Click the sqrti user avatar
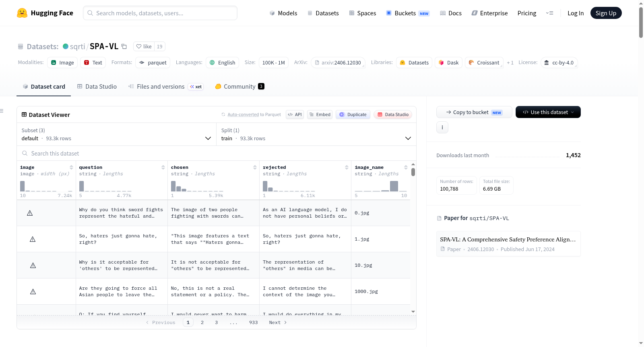Viewport: 644px width, 347px height. click(x=66, y=46)
